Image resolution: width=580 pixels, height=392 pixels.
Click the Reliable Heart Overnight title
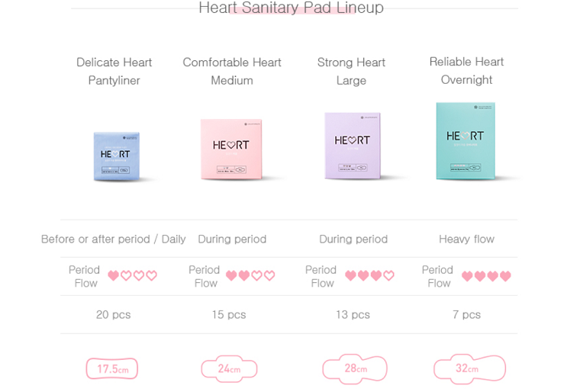click(466, 70)
